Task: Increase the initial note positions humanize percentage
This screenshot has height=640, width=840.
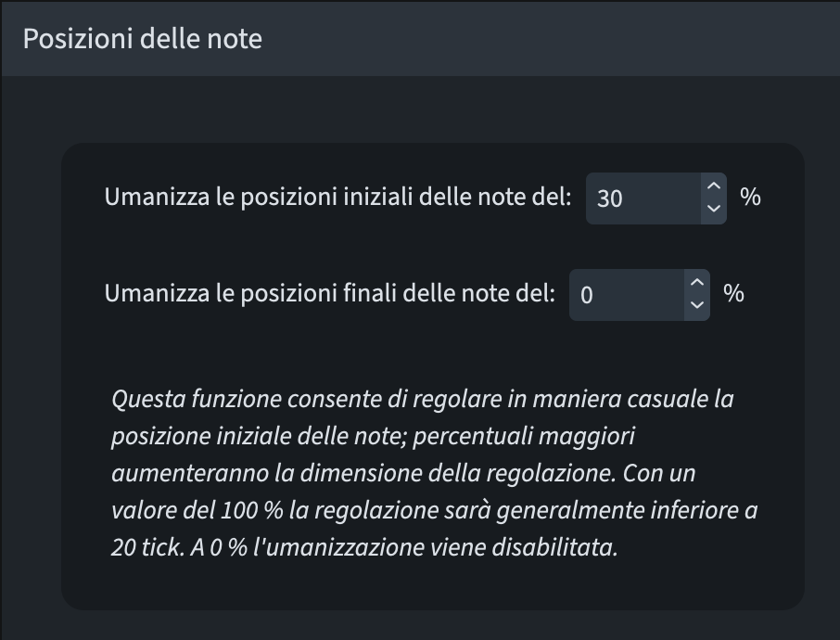Action: pos(713,186)
